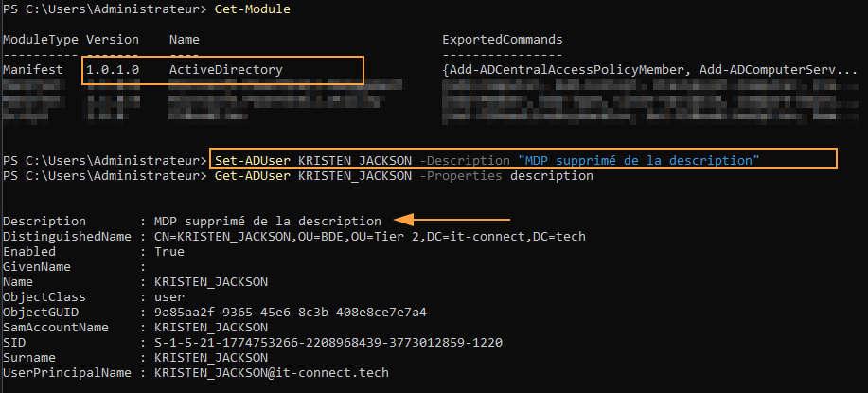Select the ExportedCommands column header
Image resolution: width=868 pixels, height=393 pixels.
click(502, 40)
